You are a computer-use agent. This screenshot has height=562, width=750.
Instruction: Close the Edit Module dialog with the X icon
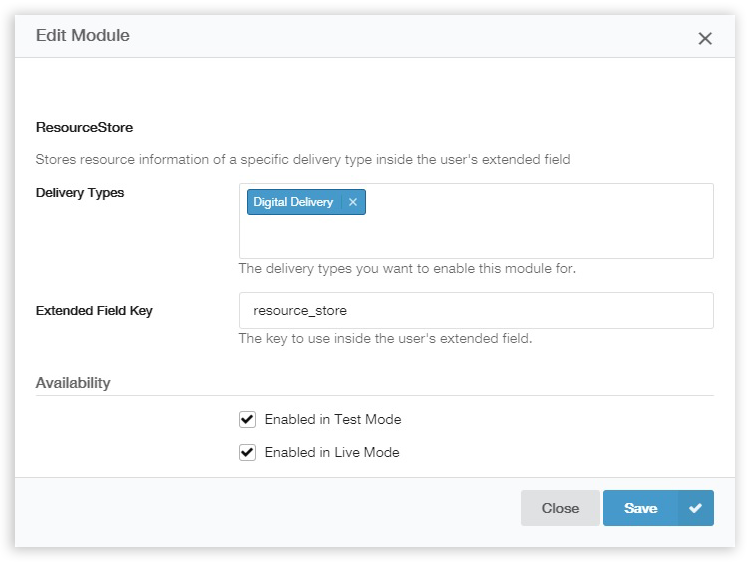click(705, 38)
